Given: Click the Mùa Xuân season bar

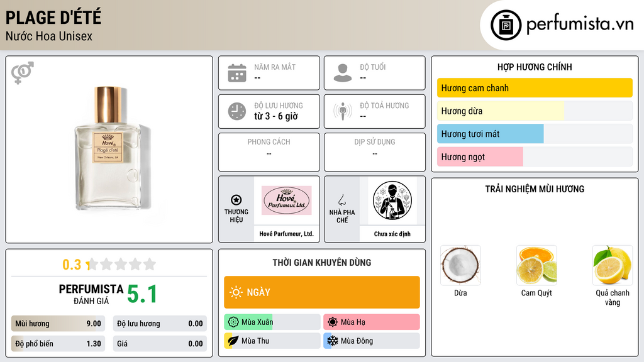Looking at the screenshot, I should pos(272,322).
